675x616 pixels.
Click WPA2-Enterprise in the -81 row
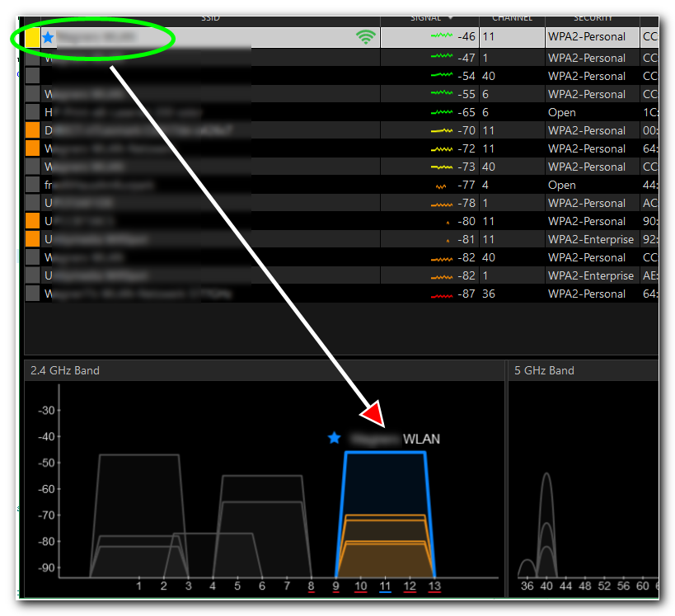(x=591, y=239)
